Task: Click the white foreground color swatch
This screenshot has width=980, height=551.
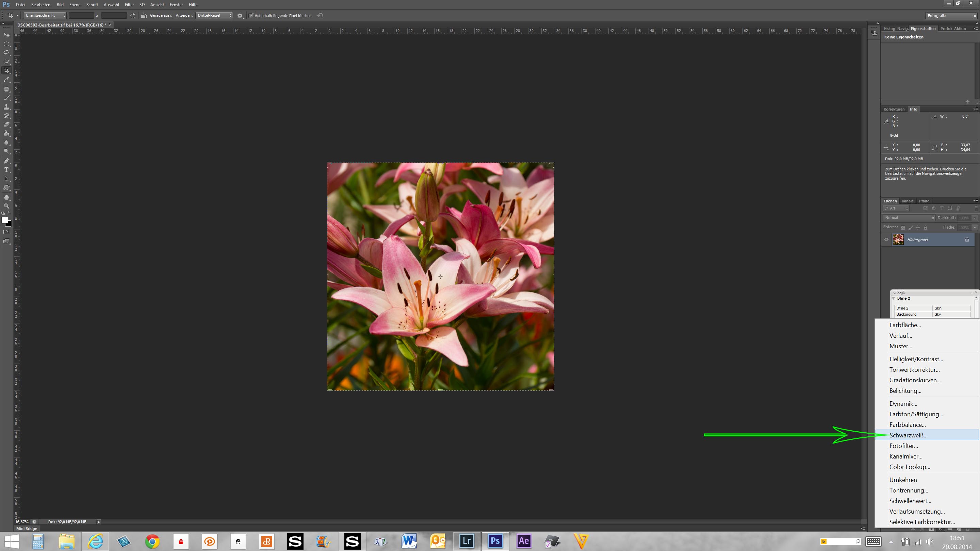Action: (x=4, y=220)
